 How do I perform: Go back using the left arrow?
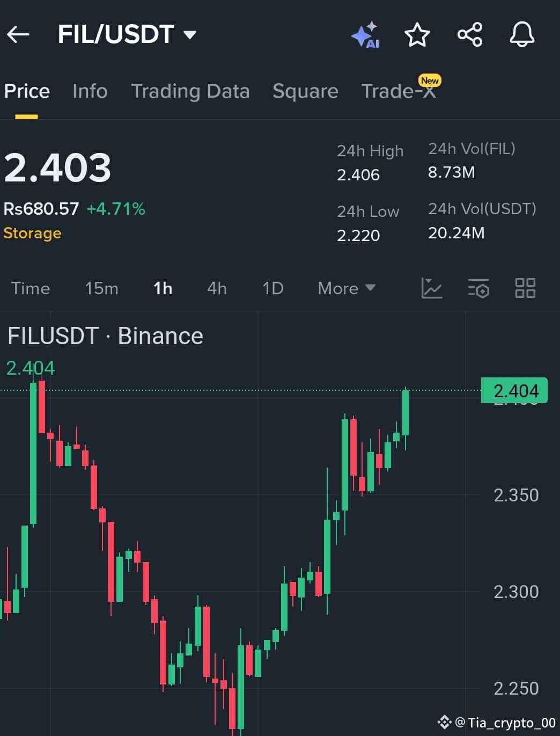[x=18, y=35]
